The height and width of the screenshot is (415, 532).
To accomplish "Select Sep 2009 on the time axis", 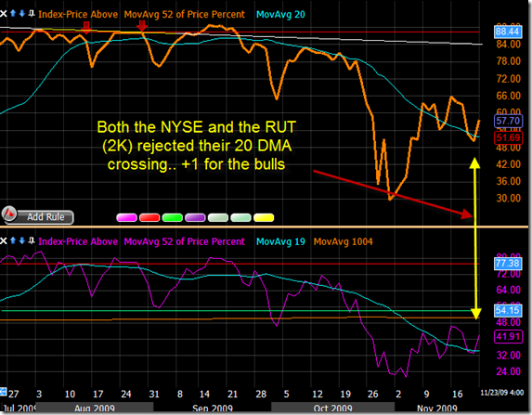I will pyautogui.click(x=213, y=409).
